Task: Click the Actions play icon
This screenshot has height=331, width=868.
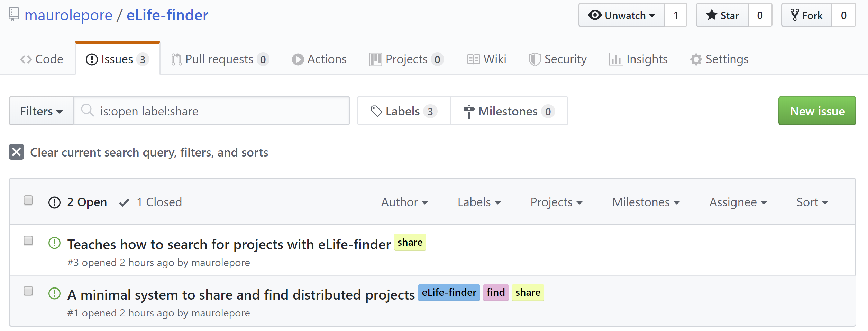Action: (298, 59)
